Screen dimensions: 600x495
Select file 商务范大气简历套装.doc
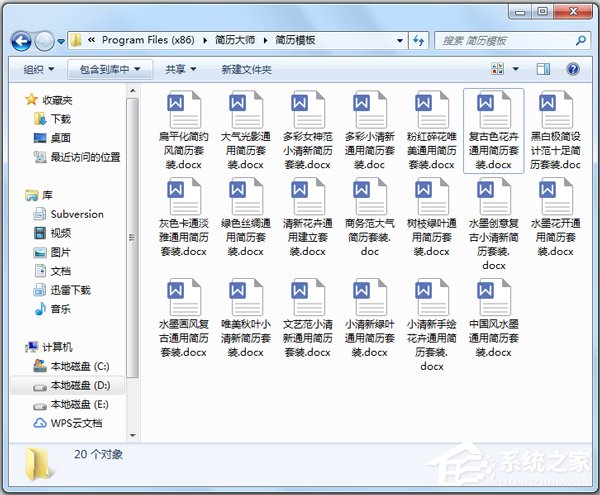click(370, 217)
